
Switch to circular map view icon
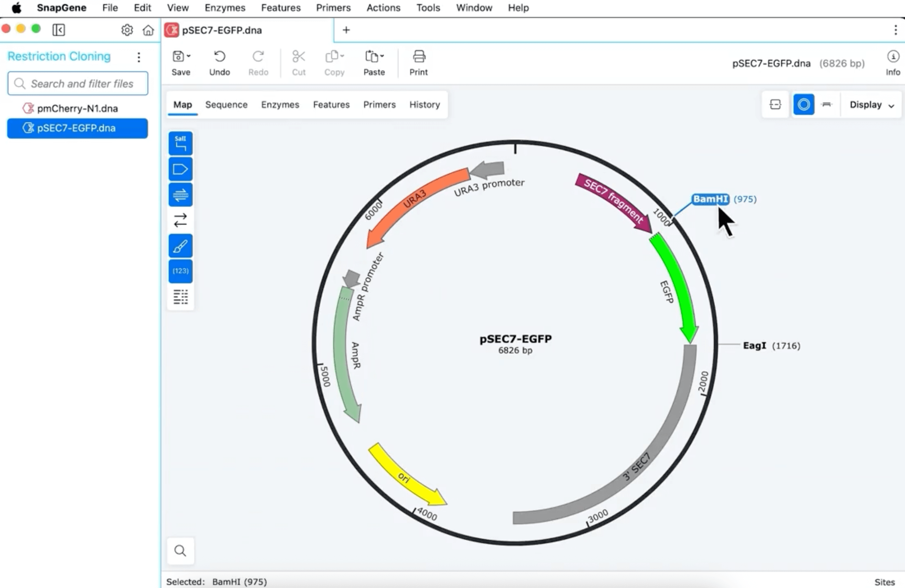pos(803,105)
